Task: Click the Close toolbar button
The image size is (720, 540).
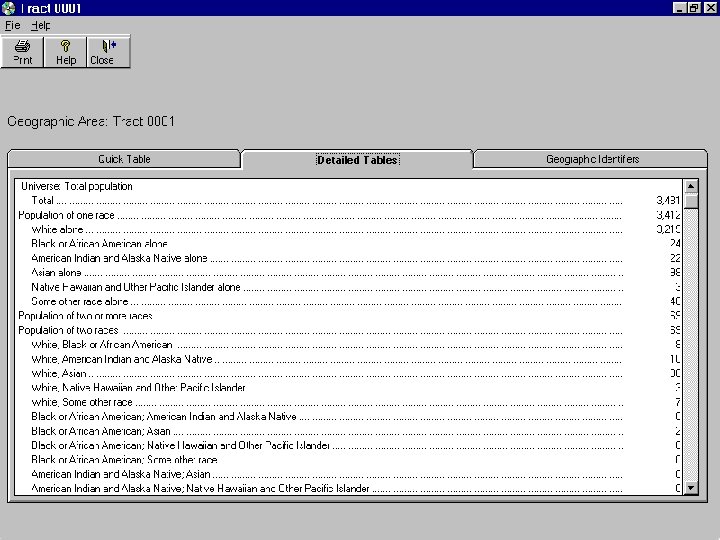Action: coord(108,52)
